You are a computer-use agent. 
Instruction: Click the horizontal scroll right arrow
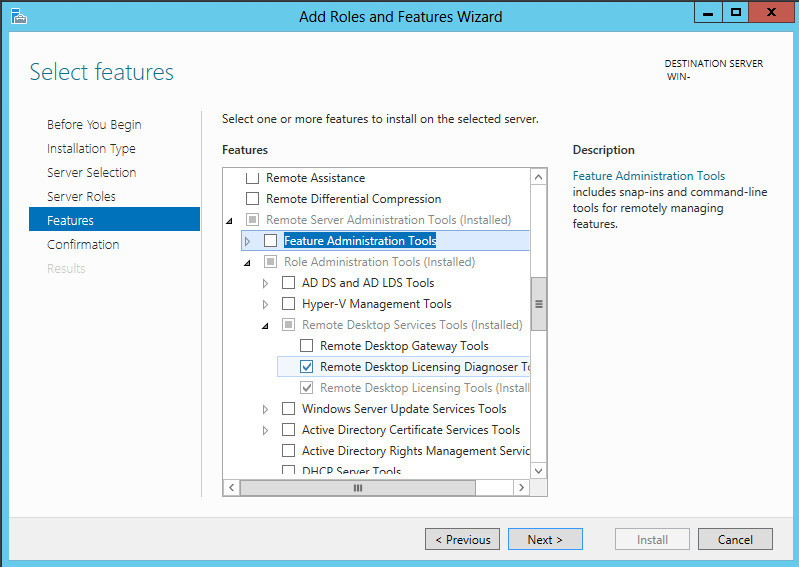click(521, 488)
